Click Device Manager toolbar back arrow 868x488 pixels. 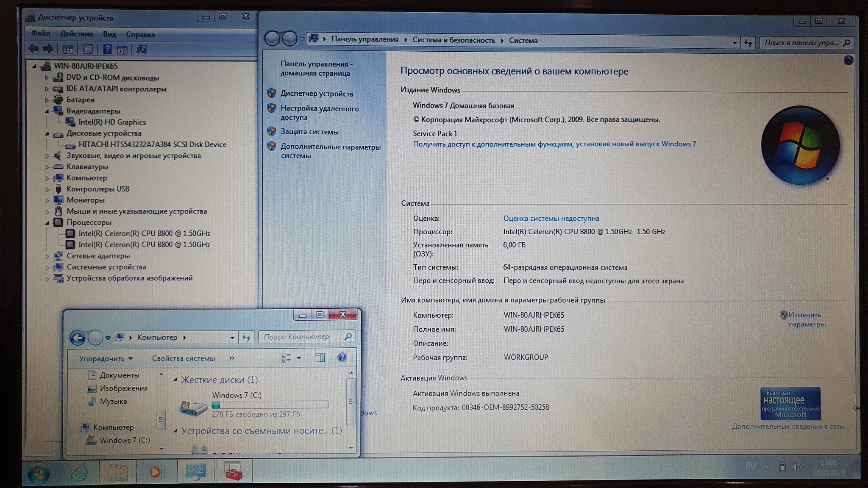tap(34, 49)
